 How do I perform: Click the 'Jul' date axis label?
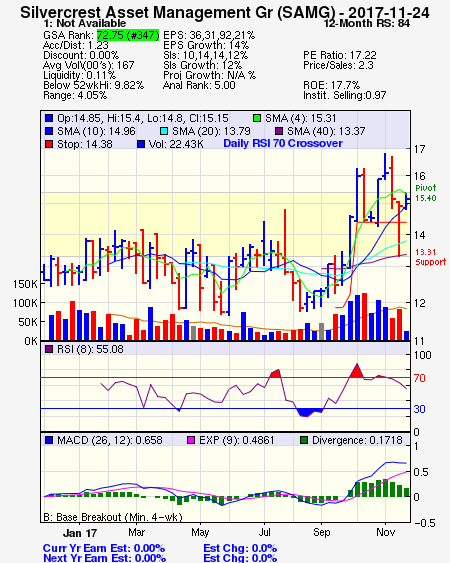coord(264,532)
